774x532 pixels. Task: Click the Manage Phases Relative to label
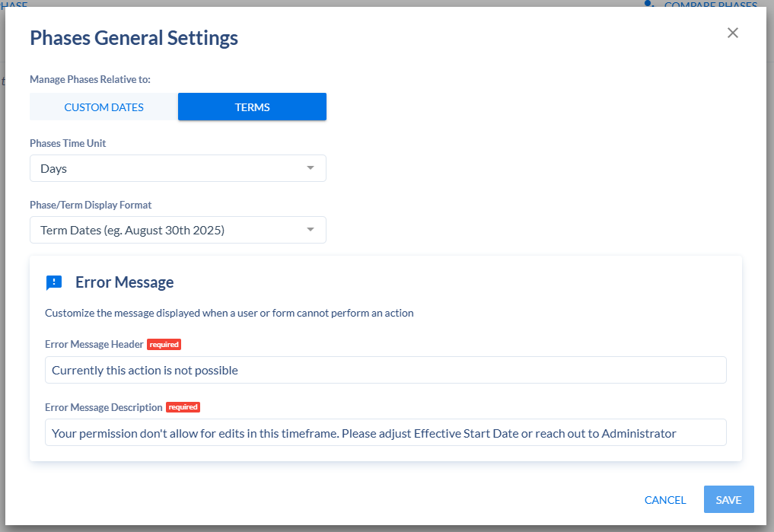(90, 79)
